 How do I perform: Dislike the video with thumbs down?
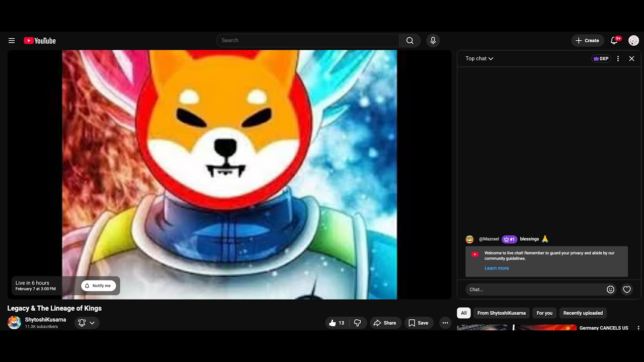coord(357,323)
